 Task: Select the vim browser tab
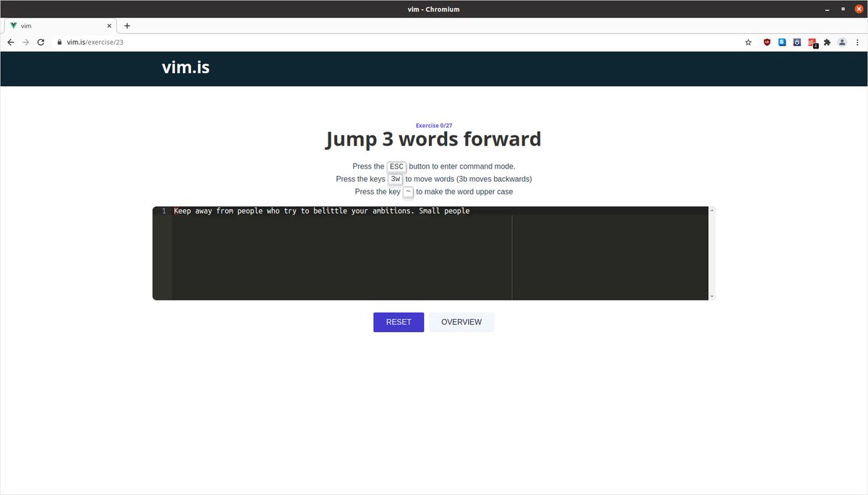pyautogui.click(x=61, y=25)
